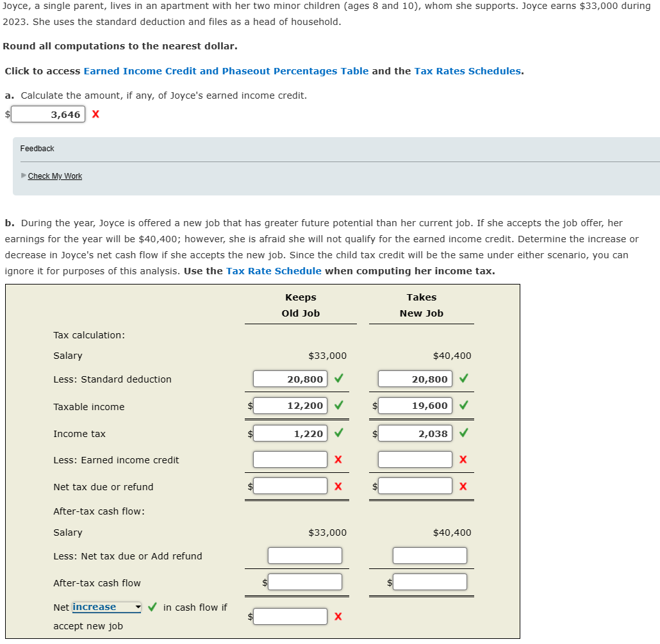Click the Takes New Job standard deduction field
Screen dimensions: 660x644
pyautogui.click(x=415, y=379)
